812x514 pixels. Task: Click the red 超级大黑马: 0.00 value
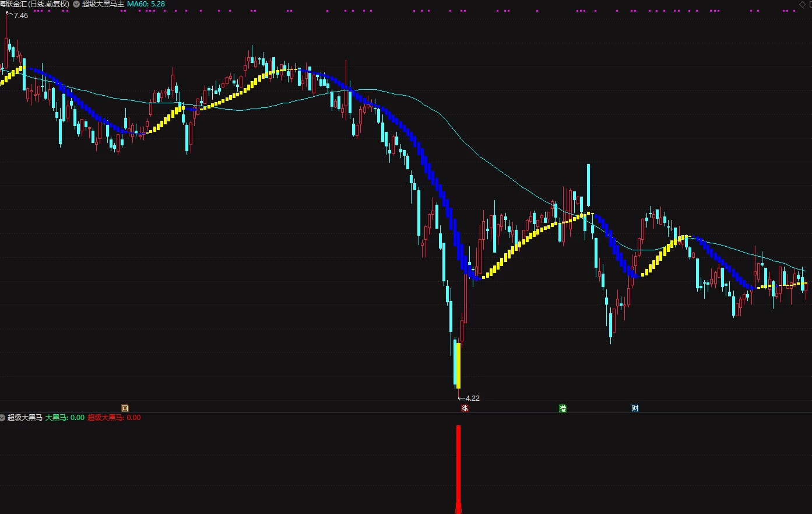click(x=114, y=418)
